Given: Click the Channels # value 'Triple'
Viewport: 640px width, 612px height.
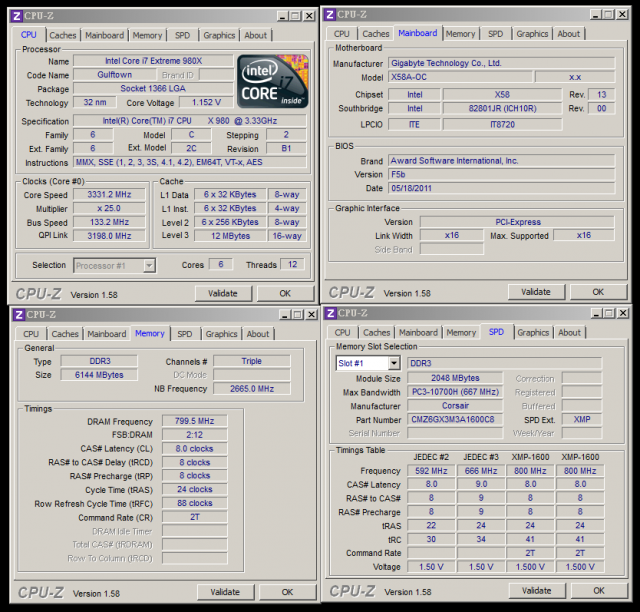Looking at the screenshot, I should (x=252, y=361).
